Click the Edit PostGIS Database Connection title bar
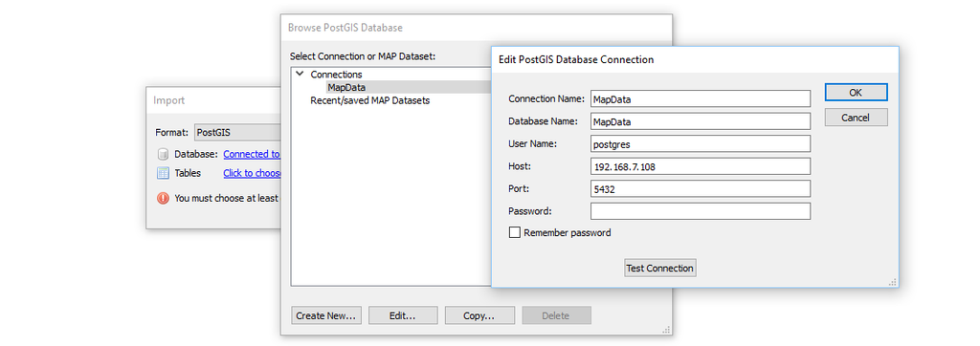Screen dimensions: 980x346 pos(695,60)
